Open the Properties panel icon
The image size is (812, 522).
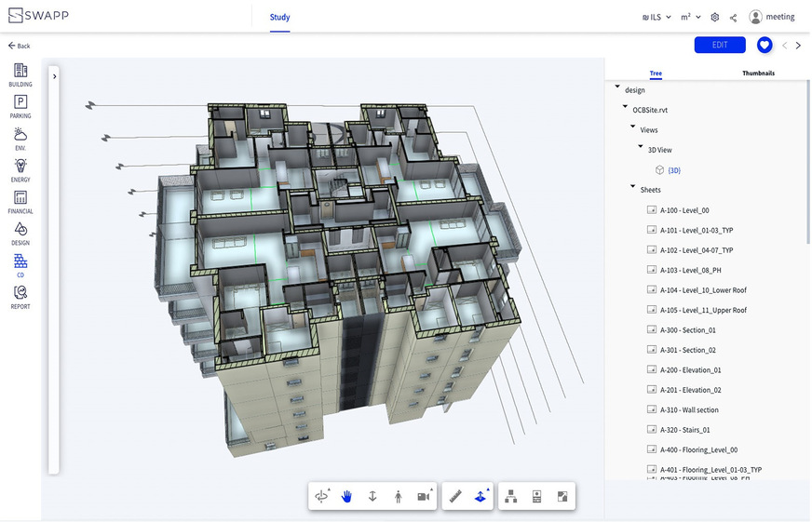[x=537, y=497]
